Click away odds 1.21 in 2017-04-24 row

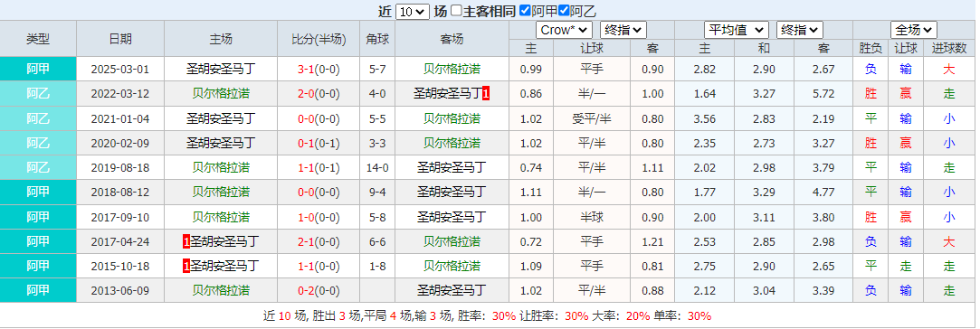pyautogui.click(x=652, y=241)
